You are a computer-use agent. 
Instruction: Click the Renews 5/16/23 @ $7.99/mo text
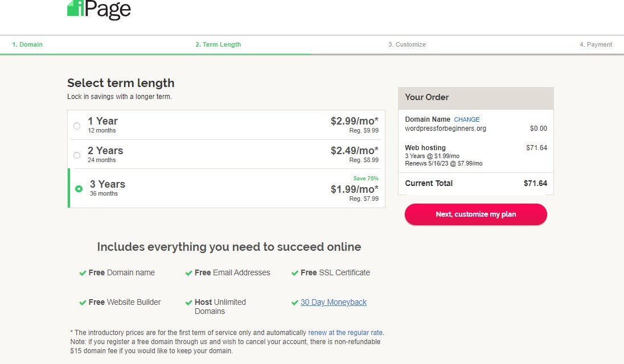pyautogui.click(x=444, y=163)
